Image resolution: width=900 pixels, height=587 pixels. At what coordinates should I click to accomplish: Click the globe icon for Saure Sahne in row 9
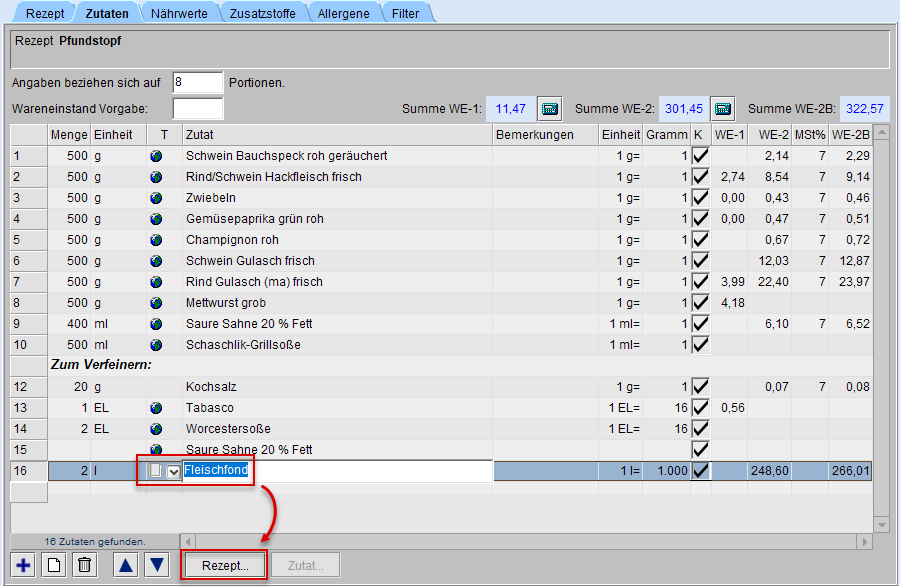156,324
